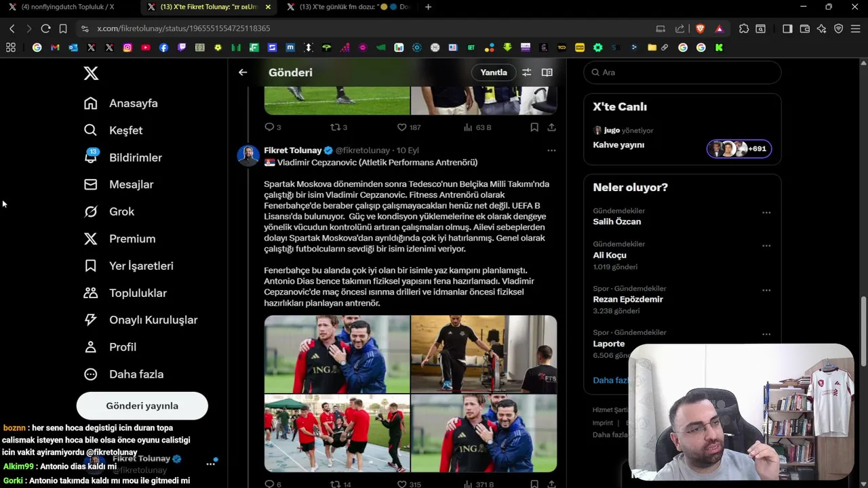Open Ali Koçu trending topic
Viewport: 868px width, 488px height.
(609, 255)
